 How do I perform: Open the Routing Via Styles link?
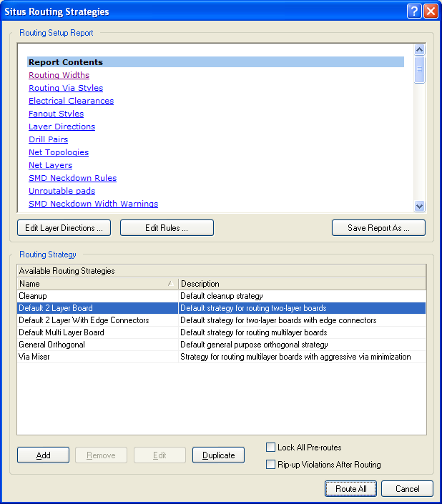(66, 88)
